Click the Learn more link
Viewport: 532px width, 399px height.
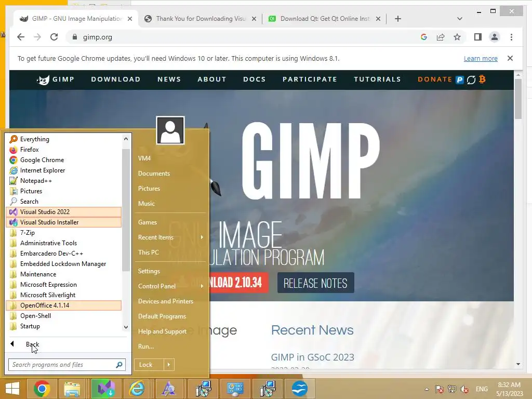coord(481,59)
